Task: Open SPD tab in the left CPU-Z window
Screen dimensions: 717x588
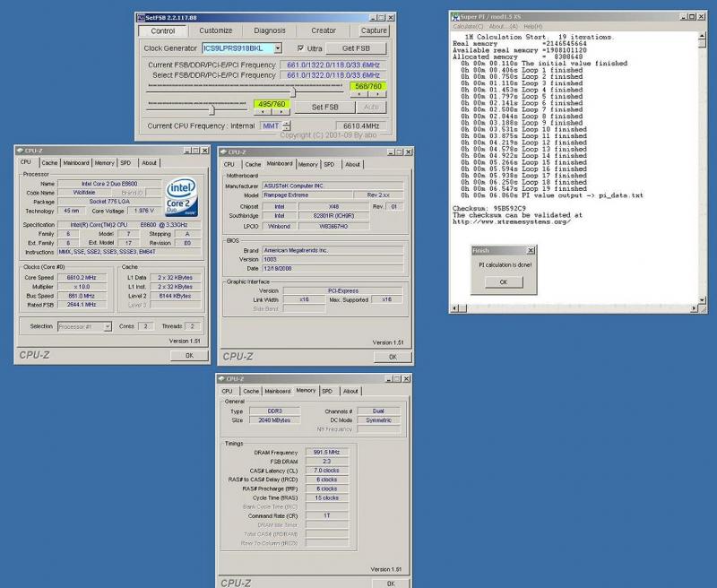Action: 125,163
